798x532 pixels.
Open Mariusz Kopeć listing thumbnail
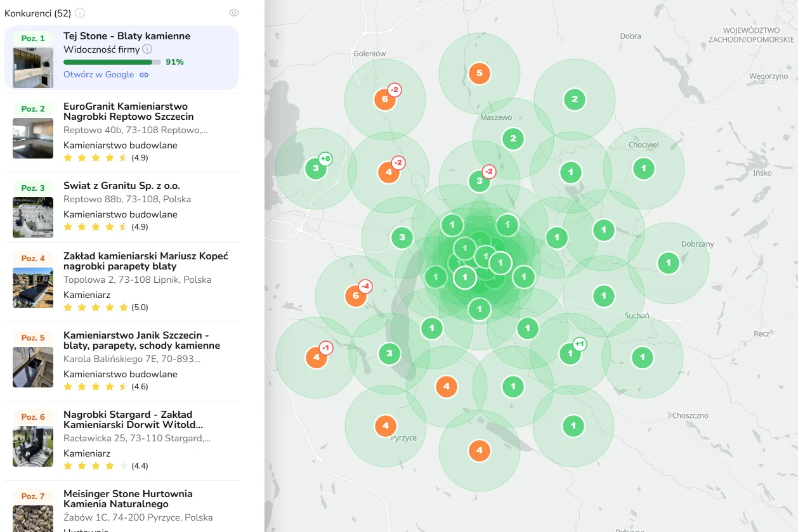coord(33,287)
